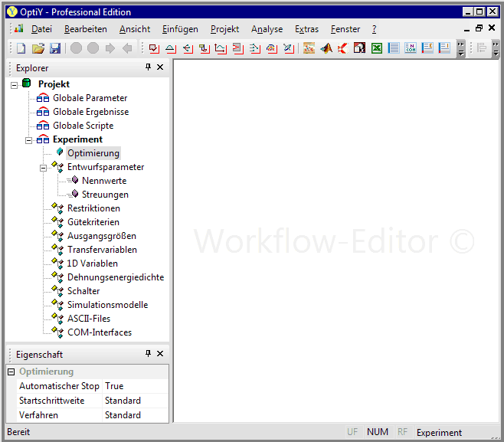Select the Gütekriterien tree item

pos(93,222)
